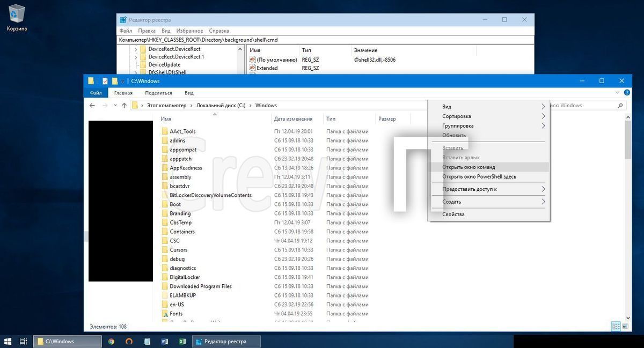Click the chevron after Этот компьютер in breadcrumb
644x348 pixels.
pyautogui.click(x=191, y=106)
